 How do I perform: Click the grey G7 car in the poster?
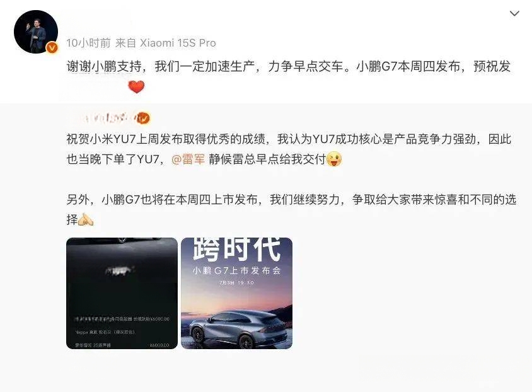click(x=238, y=328)
